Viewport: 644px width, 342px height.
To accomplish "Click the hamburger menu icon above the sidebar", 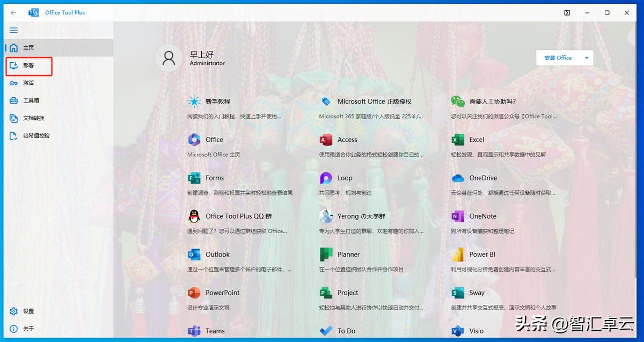I will coord(13,30).
